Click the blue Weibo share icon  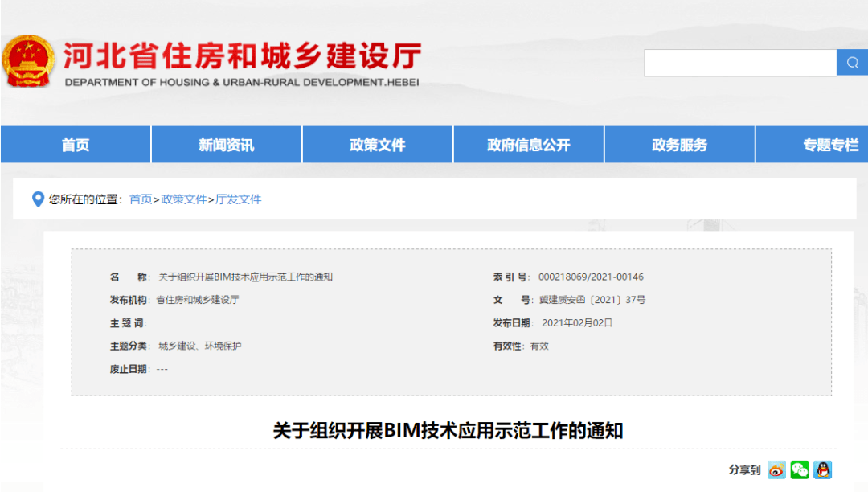[776, 469]
